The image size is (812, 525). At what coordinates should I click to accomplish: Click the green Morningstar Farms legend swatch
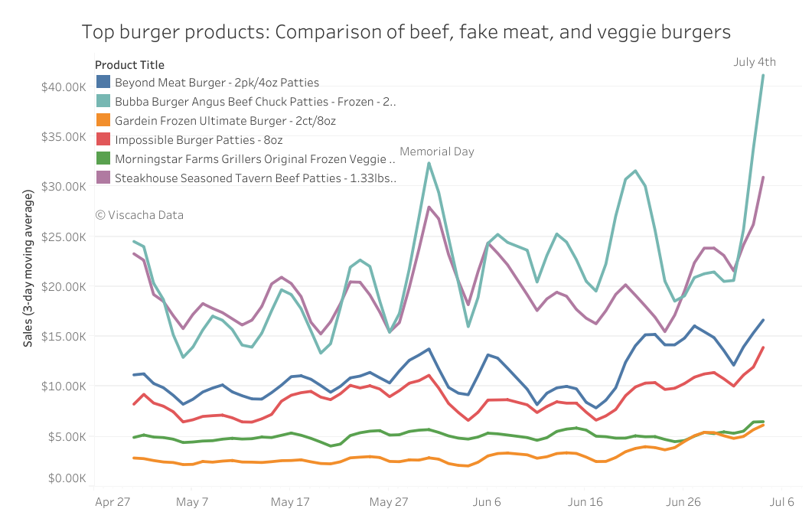[103, 158]
